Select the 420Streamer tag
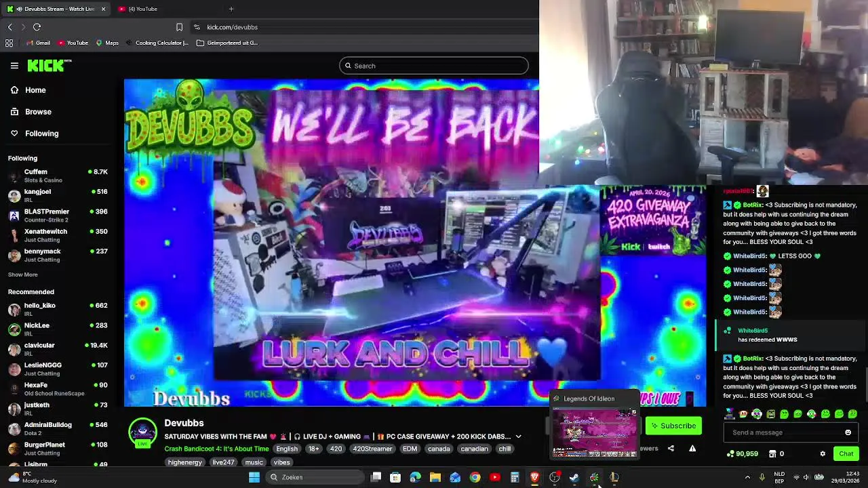868x488 pixels. click(x=372, y=449)
